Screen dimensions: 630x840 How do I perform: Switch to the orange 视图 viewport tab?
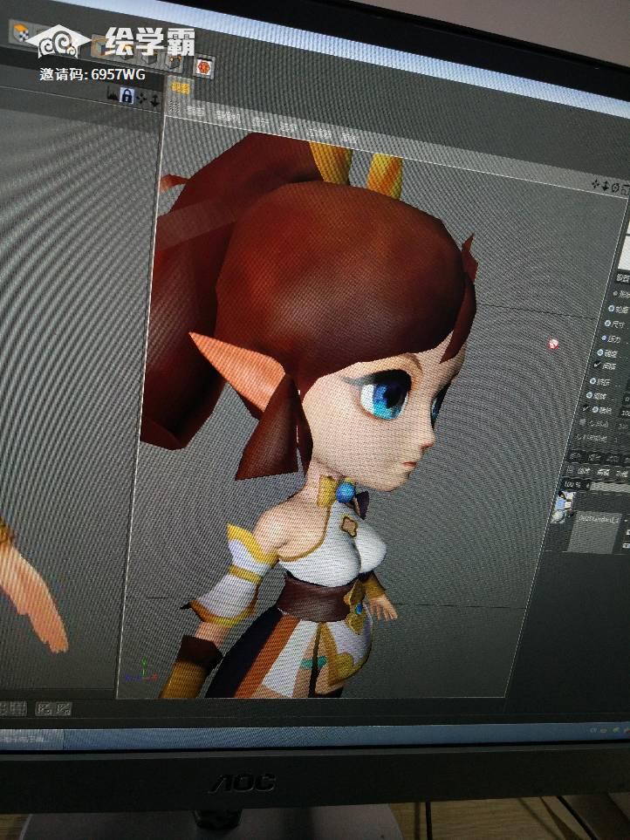[181, 88]
